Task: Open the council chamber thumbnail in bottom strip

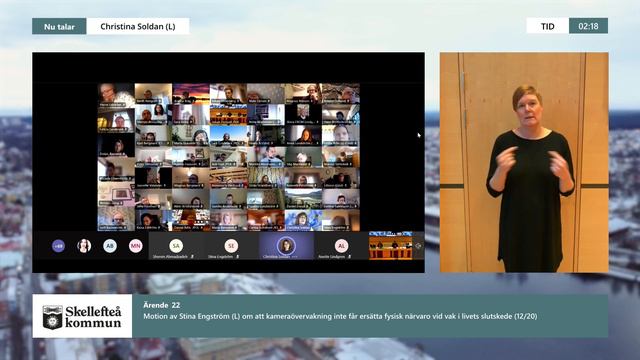Action: coord(391,246)
